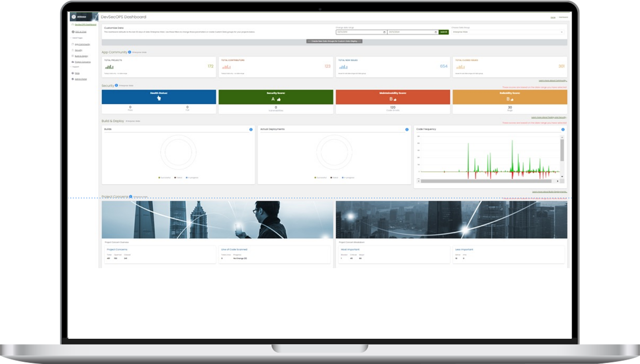Screen dimensions: 640x364
Task: Open Project Concerns in the sidebar
Action: (x=83, y=62)
